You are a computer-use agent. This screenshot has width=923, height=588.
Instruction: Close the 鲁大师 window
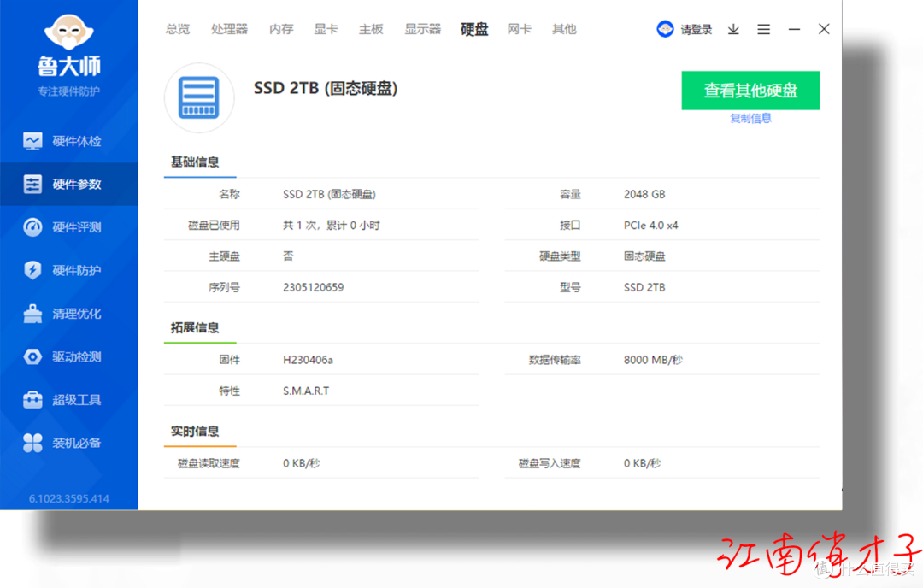tap(824, 29)
